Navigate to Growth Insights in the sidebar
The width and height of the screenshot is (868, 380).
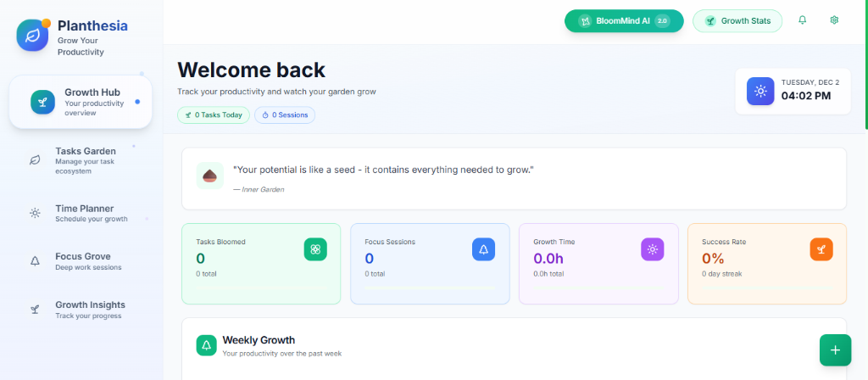point(89,310)
